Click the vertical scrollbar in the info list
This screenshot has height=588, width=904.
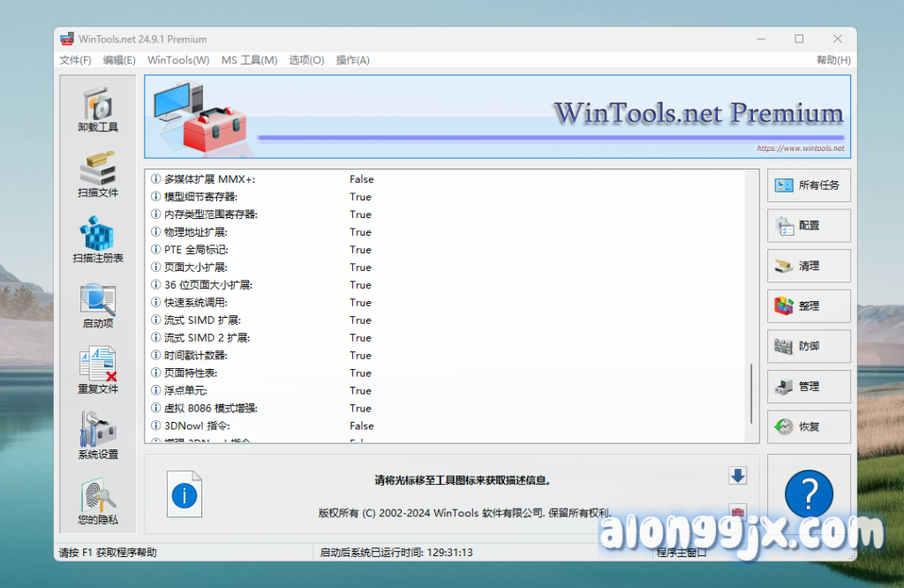[x=752, y=393]
